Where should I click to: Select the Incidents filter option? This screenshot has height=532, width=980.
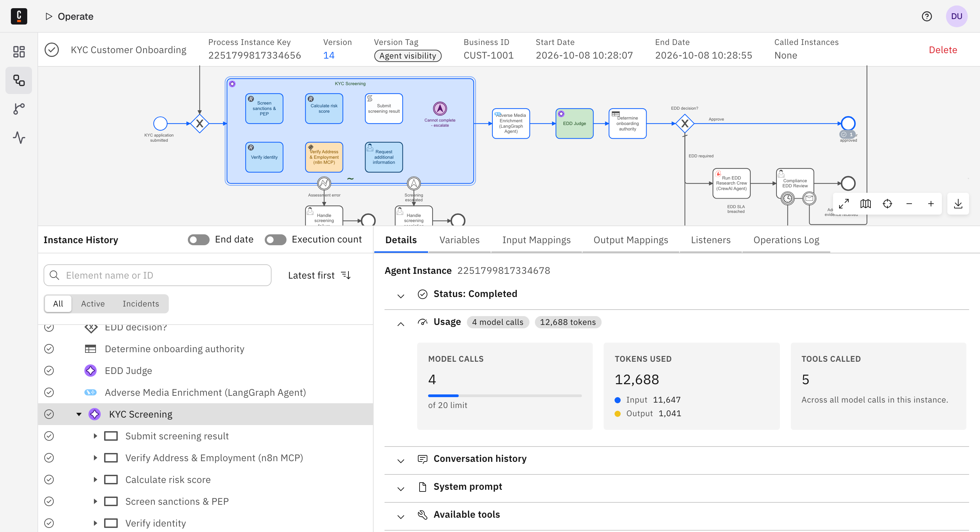[141, 303]
